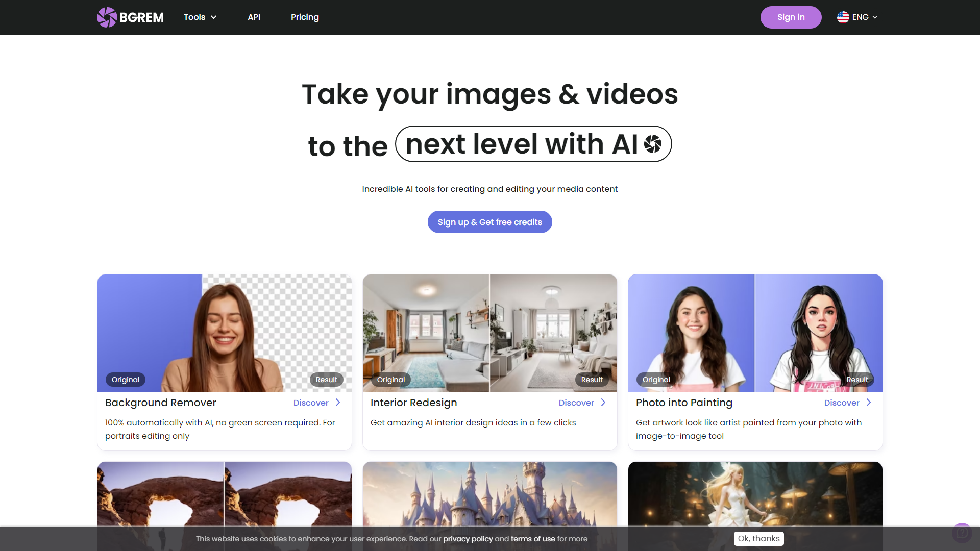Click the Background Remover title

(161, 403)
